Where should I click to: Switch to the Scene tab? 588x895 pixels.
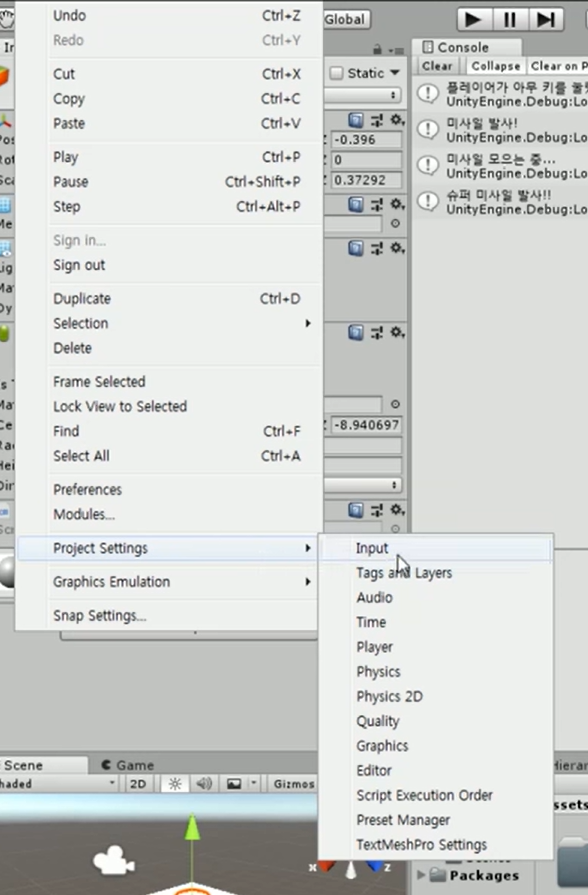[x=43, y=765]
